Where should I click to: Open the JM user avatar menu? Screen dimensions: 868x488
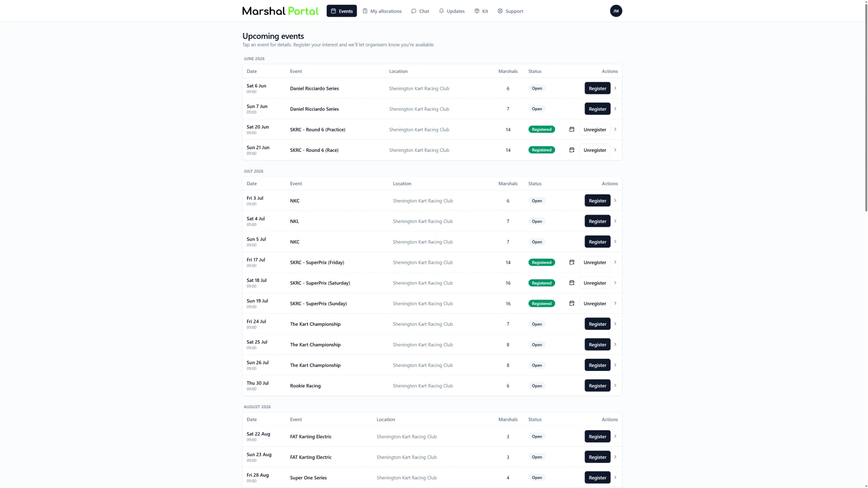tap(616, 11)
